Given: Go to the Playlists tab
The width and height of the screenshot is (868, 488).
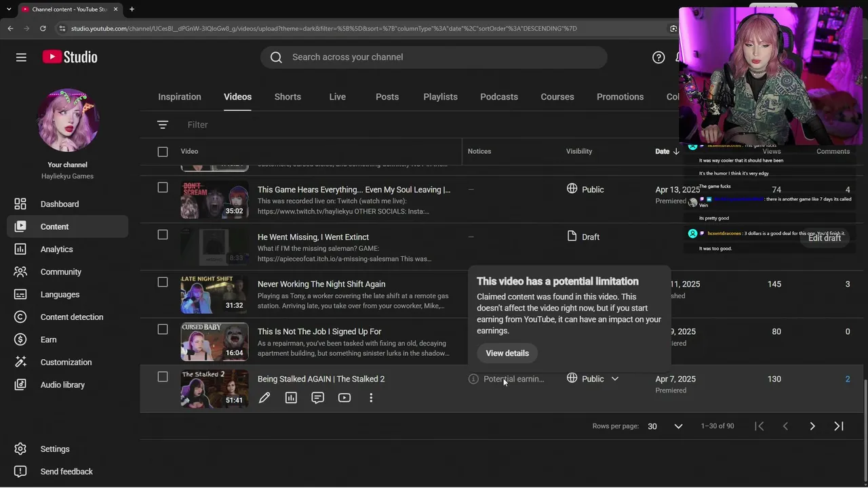Looking at the screenshot, I should tap(441, 97).
